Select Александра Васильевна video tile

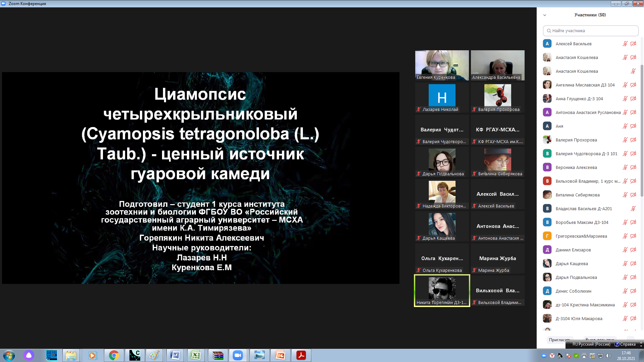point(497,65)
